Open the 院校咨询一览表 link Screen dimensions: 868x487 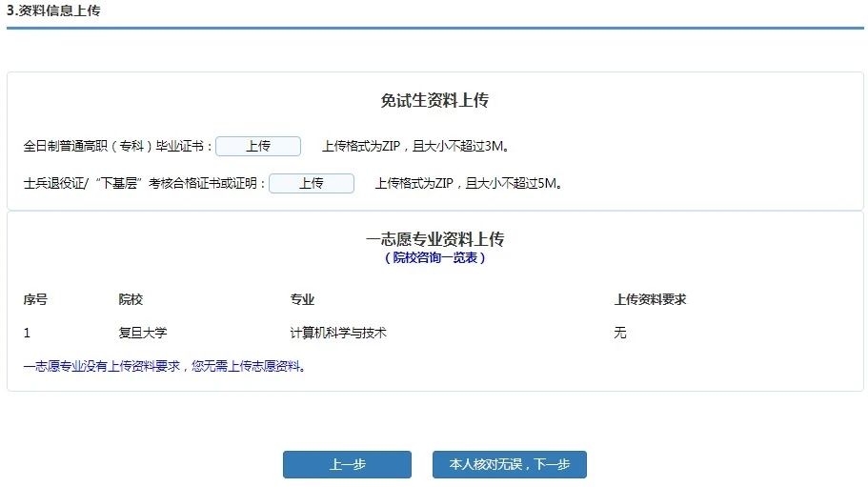pyautogui.click(x=434, y=258)
